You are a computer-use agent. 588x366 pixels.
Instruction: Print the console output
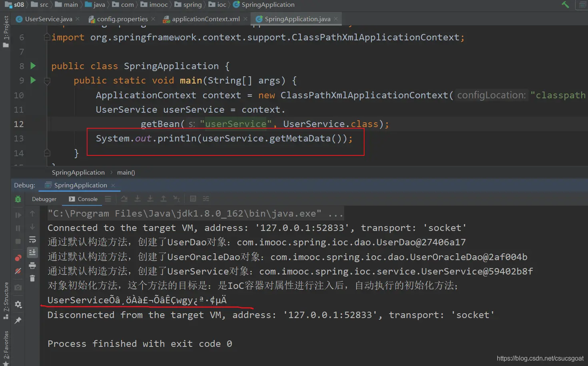32,266
